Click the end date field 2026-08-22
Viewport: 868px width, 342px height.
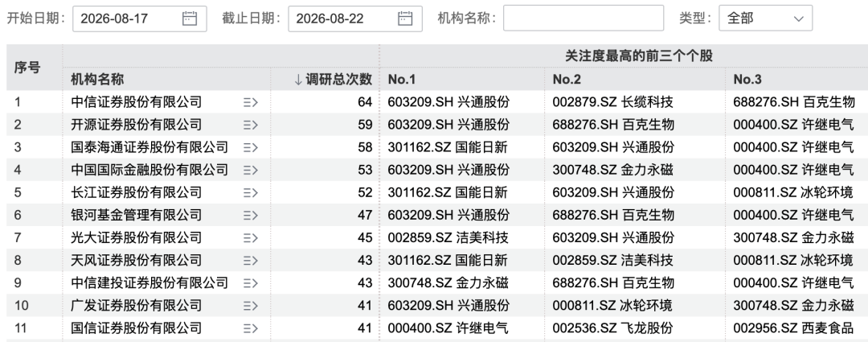pos(355,19)
